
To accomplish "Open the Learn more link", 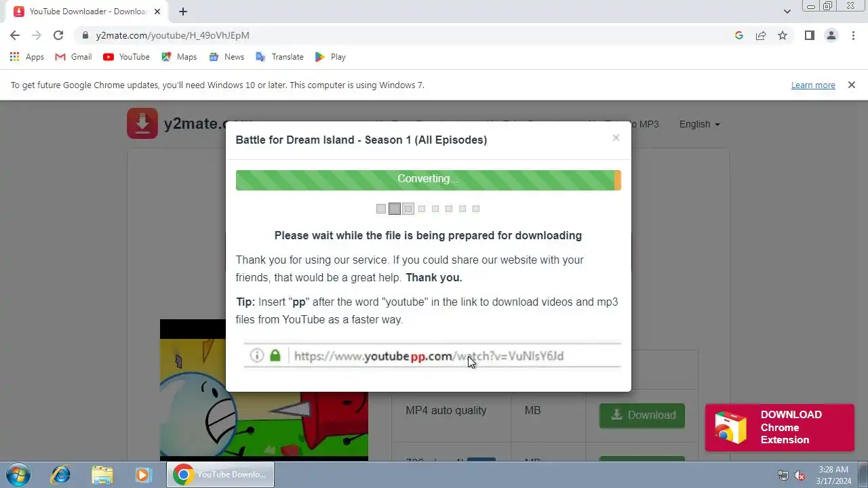I will click(x=813, y=85).
